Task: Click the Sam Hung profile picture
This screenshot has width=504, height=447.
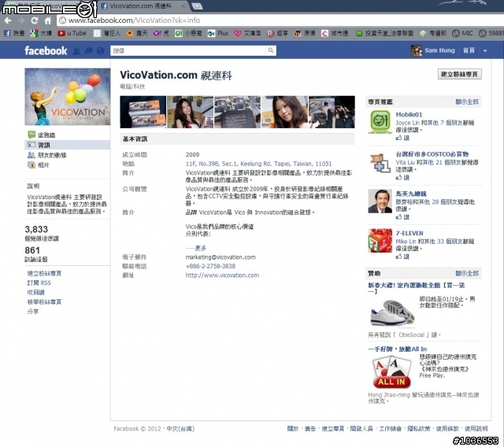Action: (417, 50)
